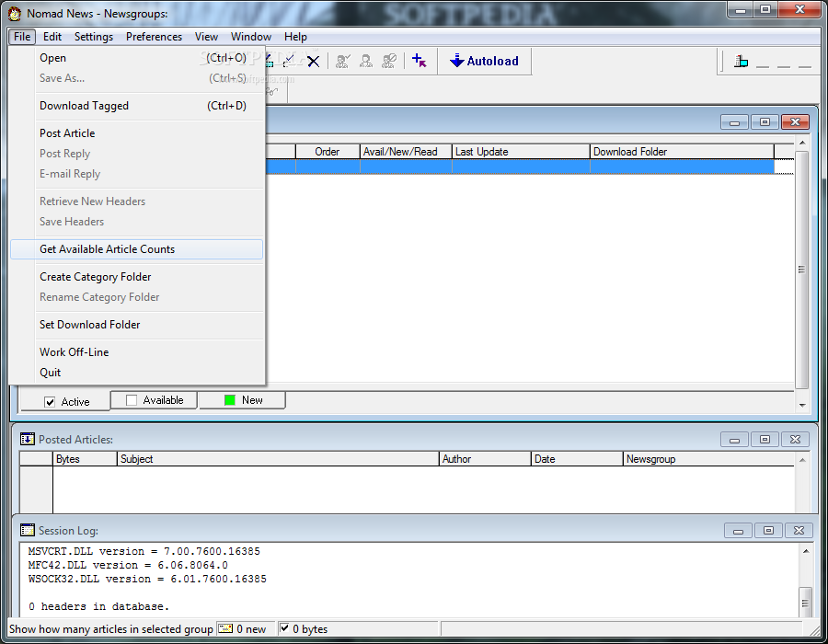Click the 0 new status bar text
The image size is (828, 644).
pyautogui.click(x=251, y=628)
